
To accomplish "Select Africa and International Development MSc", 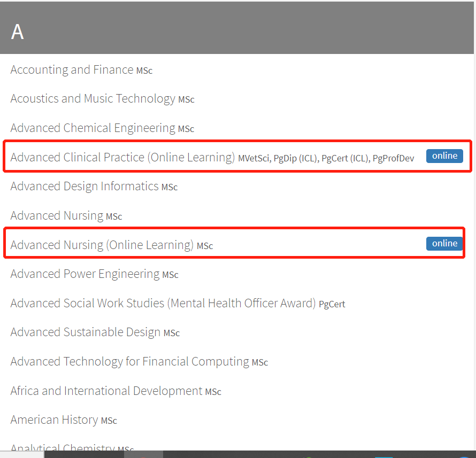I will coord(116,391).
